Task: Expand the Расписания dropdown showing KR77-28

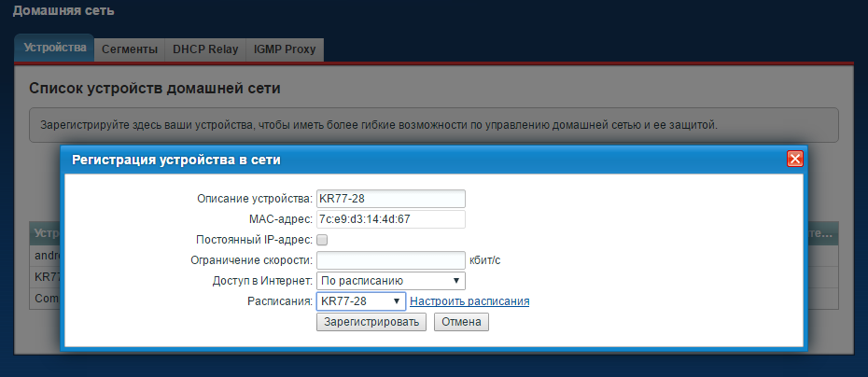Action: [x=360, y=301]
